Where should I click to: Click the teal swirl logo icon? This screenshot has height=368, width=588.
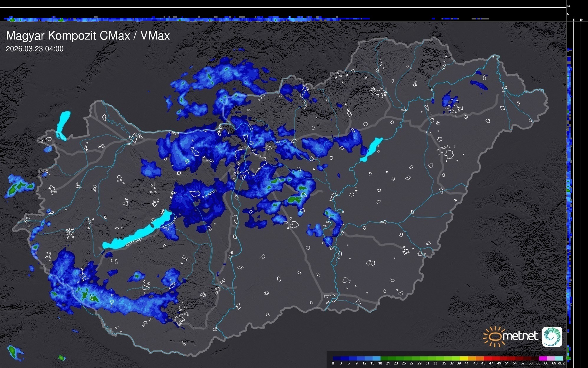coord(552,337)
